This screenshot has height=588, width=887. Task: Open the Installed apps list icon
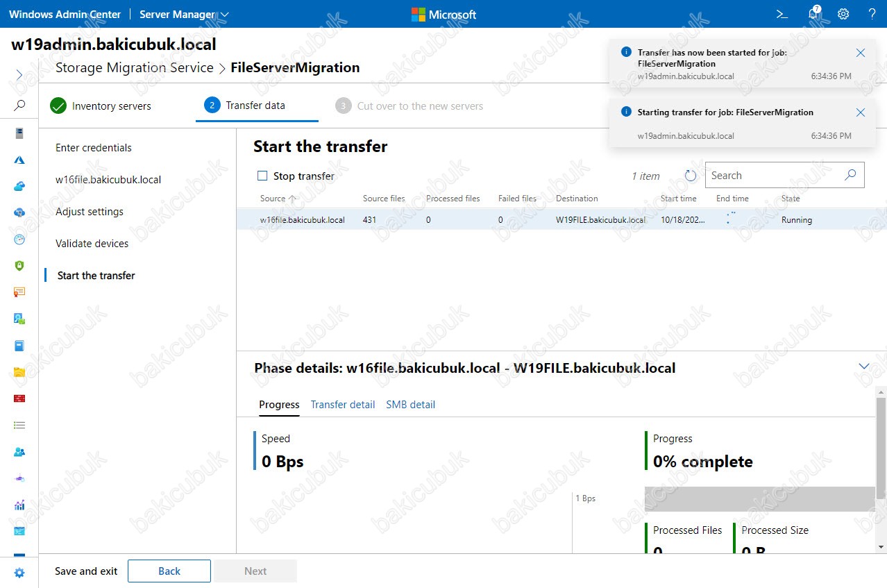coord(19,425)
